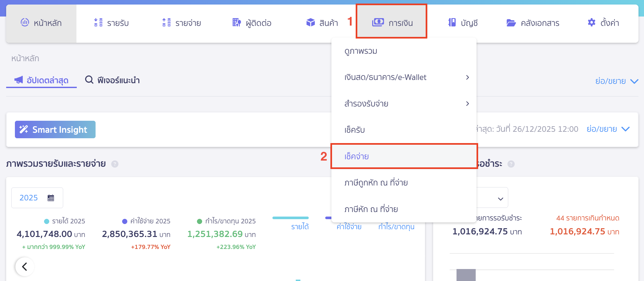Click the calendar icon next to 2025
644x281 pixels.
click(x=51, y=198)
